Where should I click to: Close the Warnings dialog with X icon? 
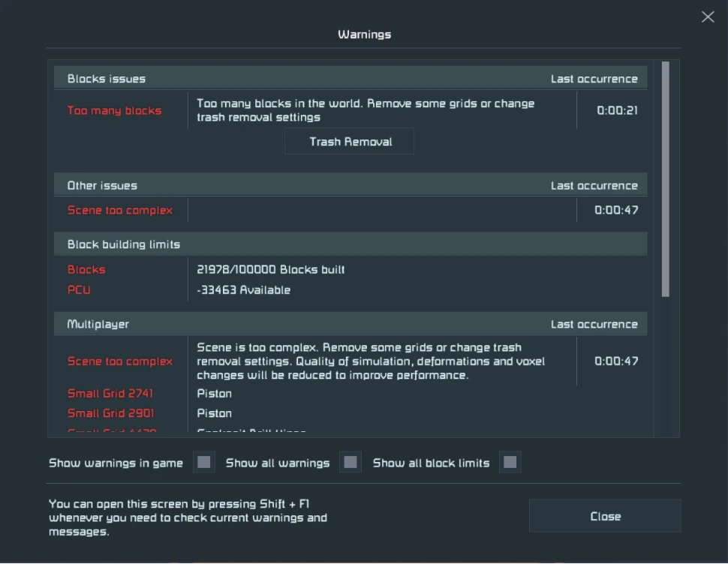tap(707, 16)
